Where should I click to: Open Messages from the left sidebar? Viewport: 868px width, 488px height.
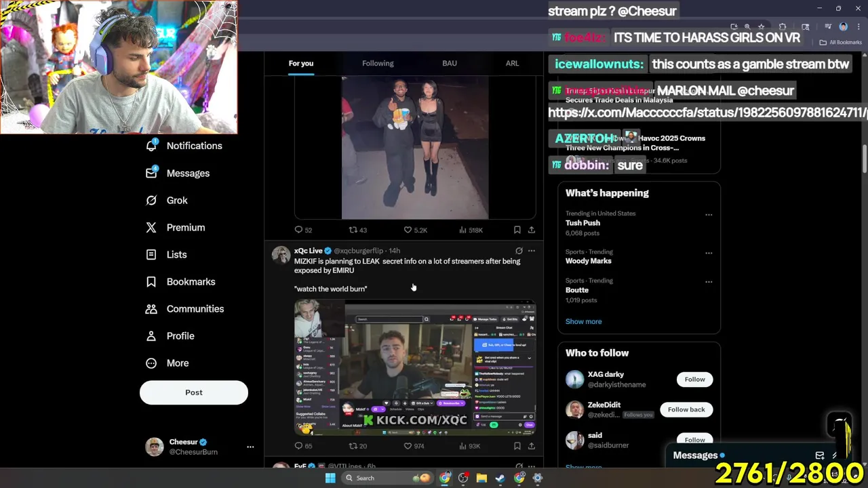[178, 173]
